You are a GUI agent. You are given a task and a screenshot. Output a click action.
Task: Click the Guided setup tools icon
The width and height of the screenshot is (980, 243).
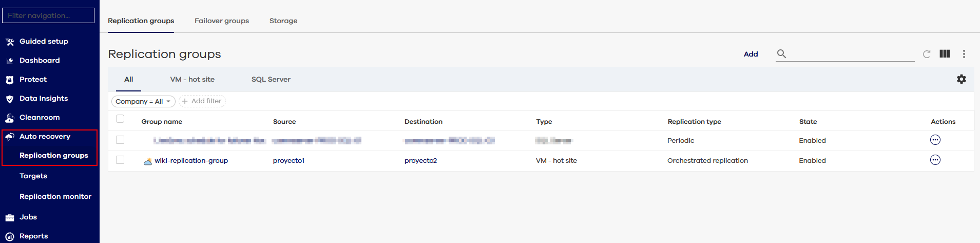tap(10, 42)
